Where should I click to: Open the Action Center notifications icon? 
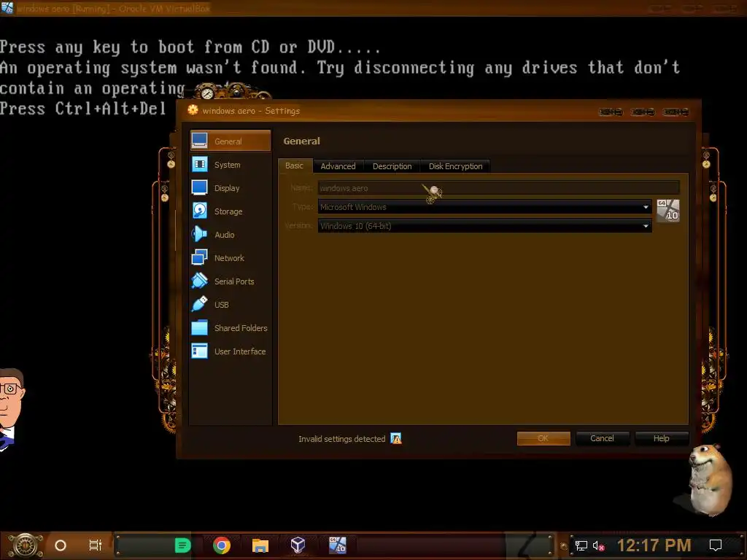click(x=716, y=545)
